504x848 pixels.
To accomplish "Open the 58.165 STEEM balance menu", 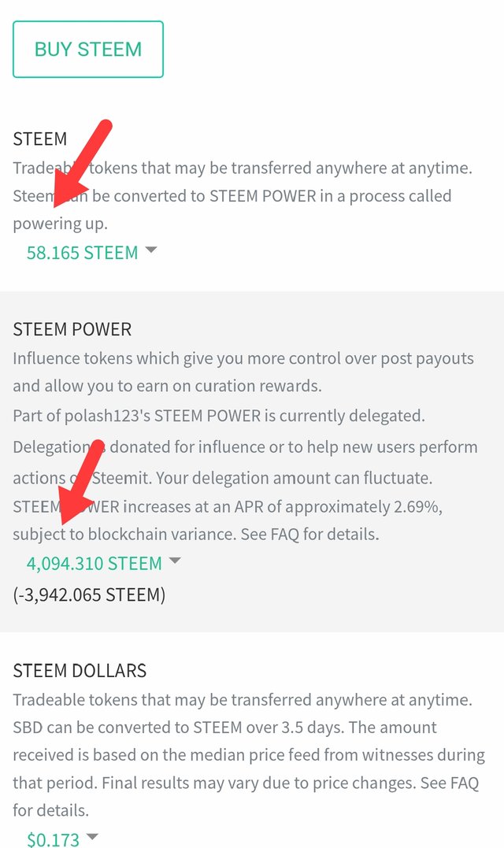I will pyautogui.click(x=82, y=253).
